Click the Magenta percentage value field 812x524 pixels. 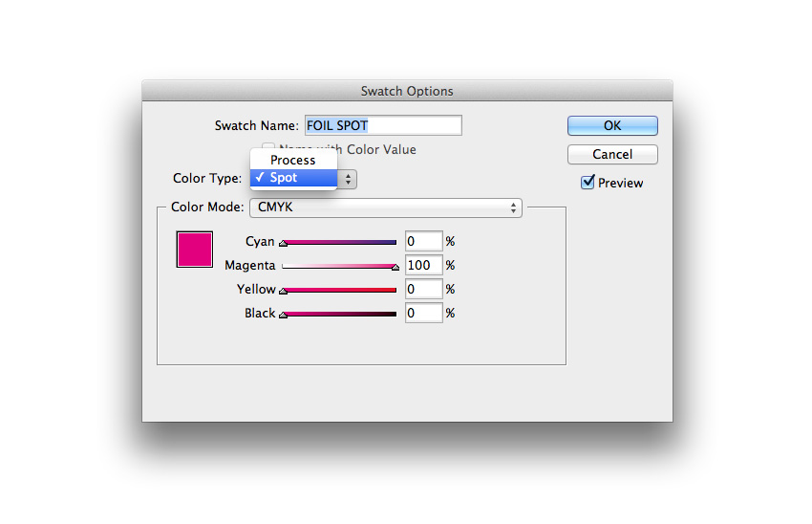click(423, 266)
